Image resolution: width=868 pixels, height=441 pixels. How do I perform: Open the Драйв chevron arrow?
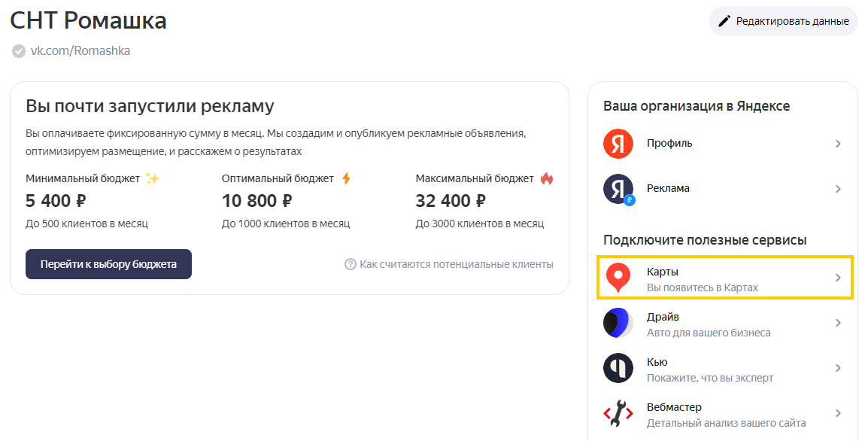click(838, 324)
